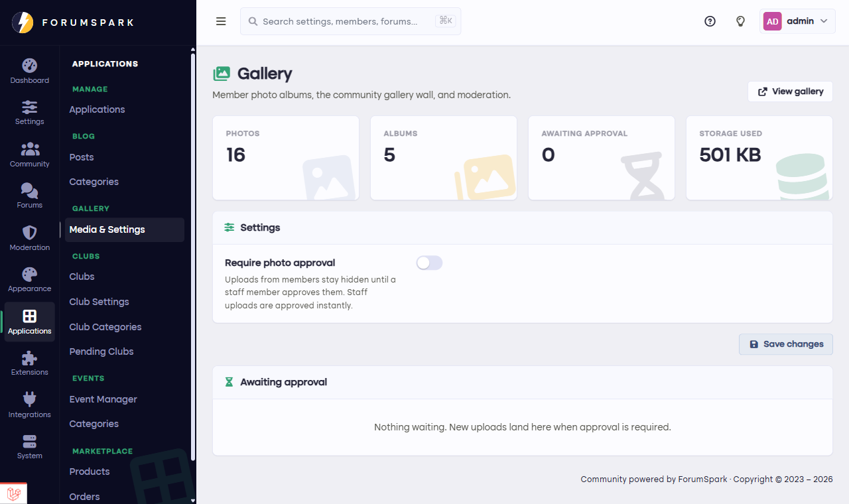Open Pending Clubs in the submenu
This screenshot has height=504, width=849.
(x=101, y=351)
